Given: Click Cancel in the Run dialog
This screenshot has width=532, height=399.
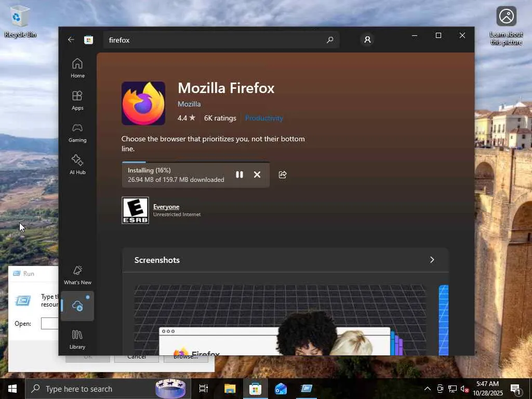Looking at the screenshot, I should (137, 358).
